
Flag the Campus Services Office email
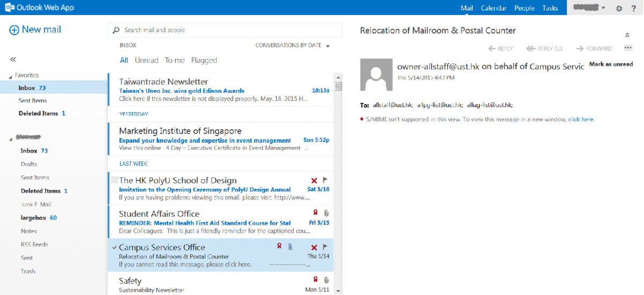(325, 247)
